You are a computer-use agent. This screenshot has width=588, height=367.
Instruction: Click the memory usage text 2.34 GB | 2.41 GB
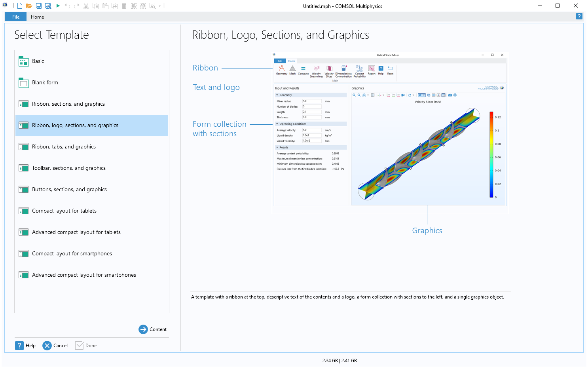point(340,361)
